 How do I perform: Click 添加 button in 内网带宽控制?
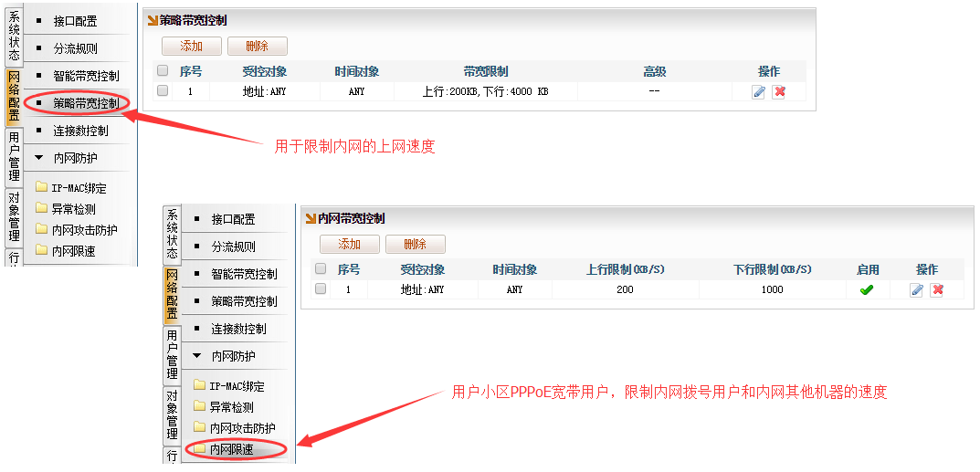coord(350,244)
